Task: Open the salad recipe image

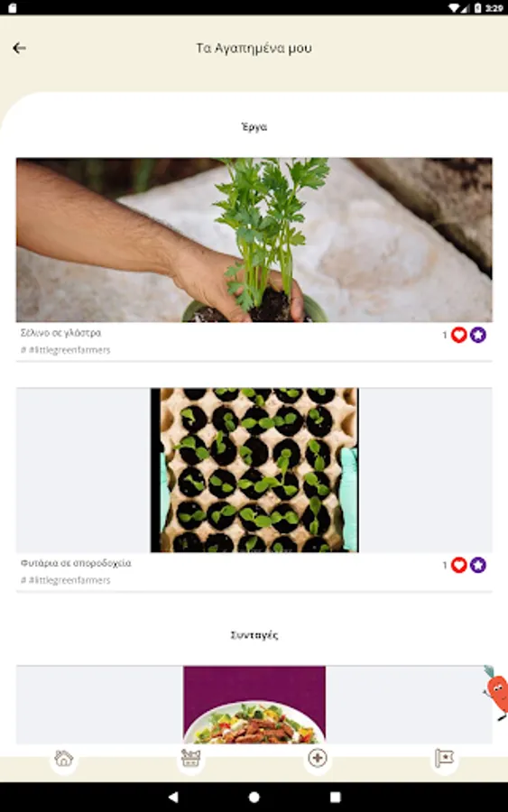Action: coord(254,705)
